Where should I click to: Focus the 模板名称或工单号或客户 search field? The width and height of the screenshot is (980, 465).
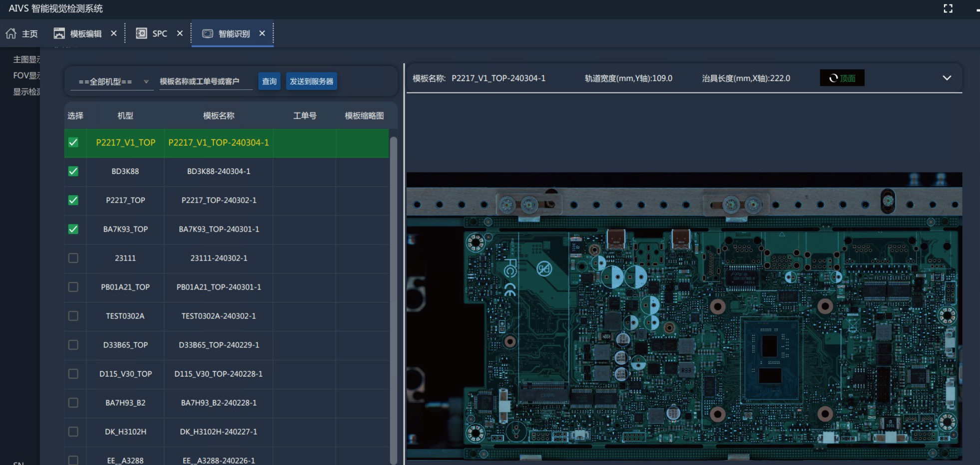(x=206, y=81)
